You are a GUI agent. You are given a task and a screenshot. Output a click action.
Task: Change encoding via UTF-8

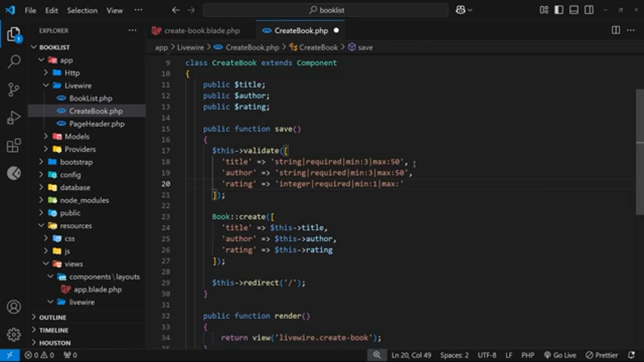click(x=487, y=355)
